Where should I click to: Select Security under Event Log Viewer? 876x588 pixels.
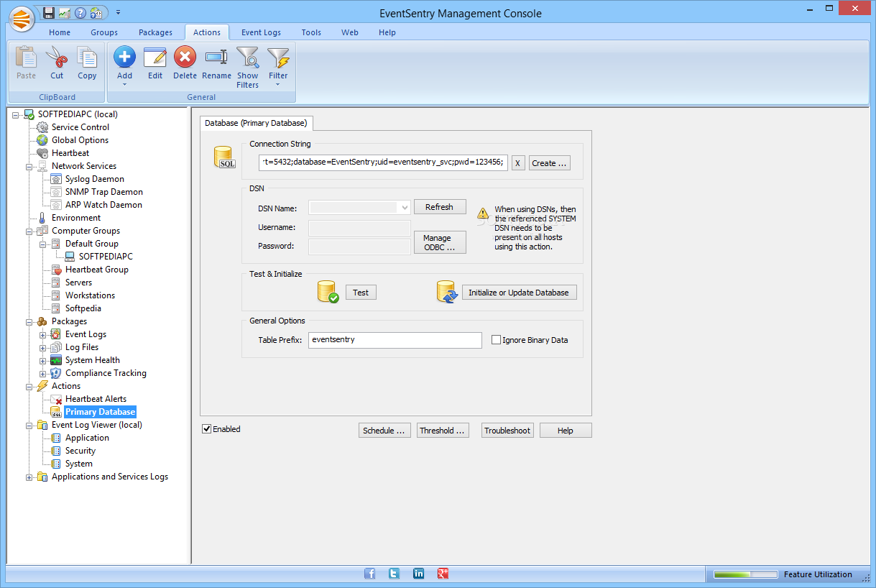tap(80, 451)
